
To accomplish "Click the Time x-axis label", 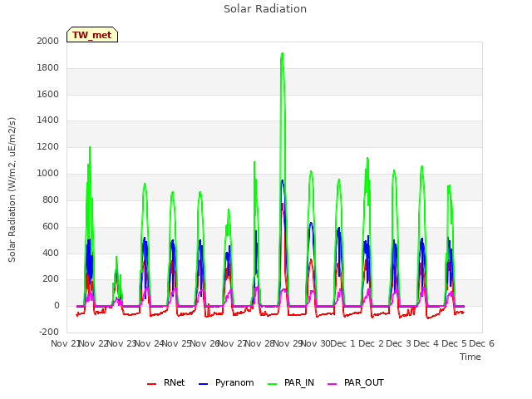I will [x=470, y=357].
